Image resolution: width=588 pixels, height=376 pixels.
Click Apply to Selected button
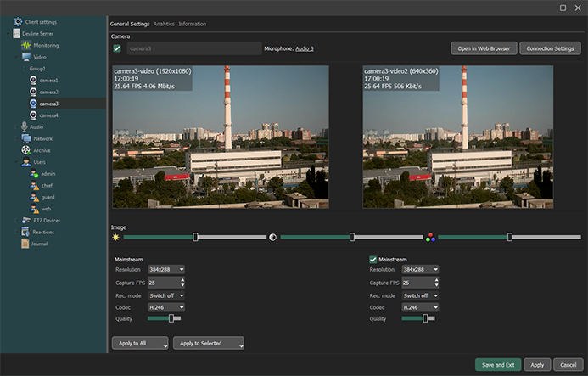pyautogui.click(x=209, y=343)
